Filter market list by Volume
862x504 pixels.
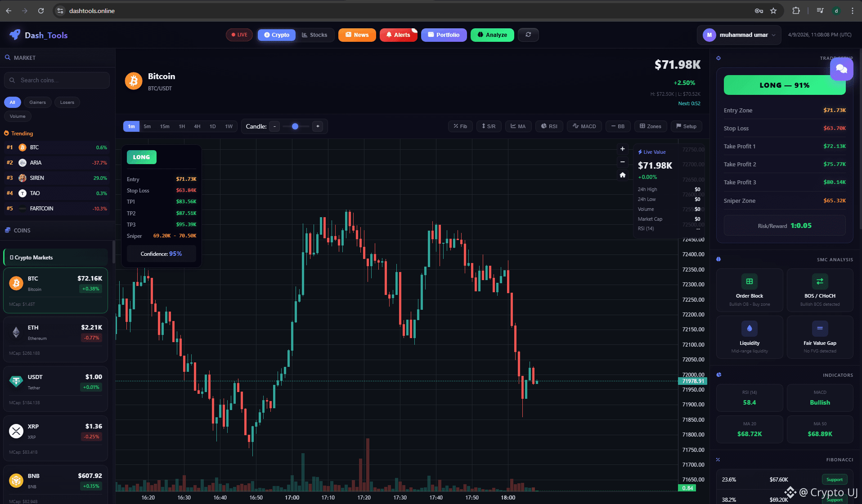[x=18, y=116]
